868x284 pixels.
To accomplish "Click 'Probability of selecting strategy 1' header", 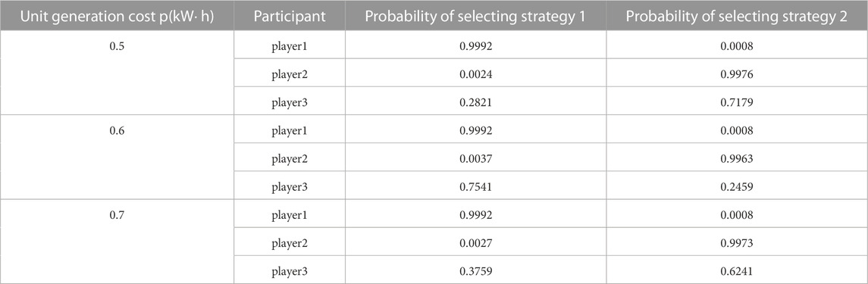I will [x=475, y=16].
